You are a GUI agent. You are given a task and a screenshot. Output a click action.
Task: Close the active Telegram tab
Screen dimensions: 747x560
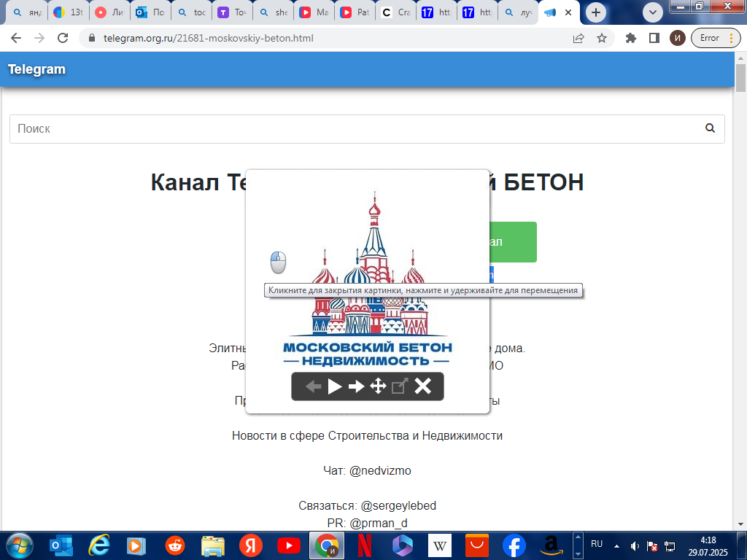point(568,12)
